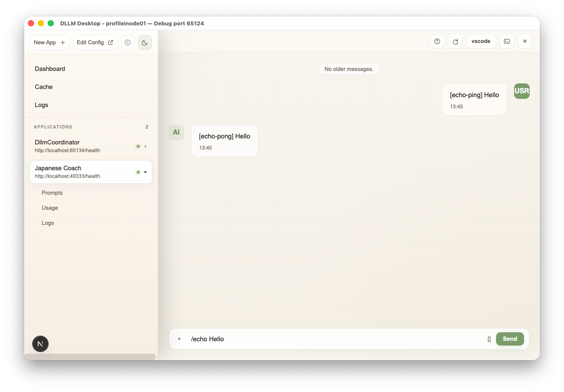Viewport: 564px width, 392px height.
Task: Click the localhost:49333/health URL text
Action: point(67,176)
